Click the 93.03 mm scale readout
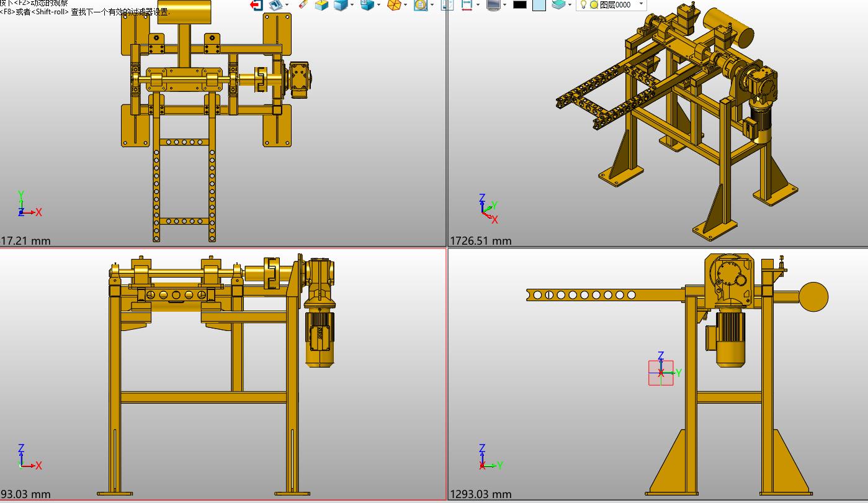 point(25,494)
